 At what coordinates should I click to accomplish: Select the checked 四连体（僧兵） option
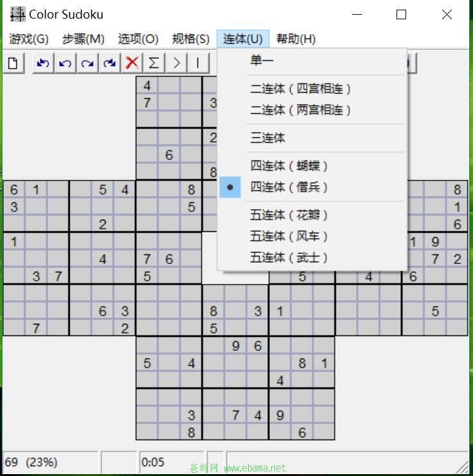312,187
